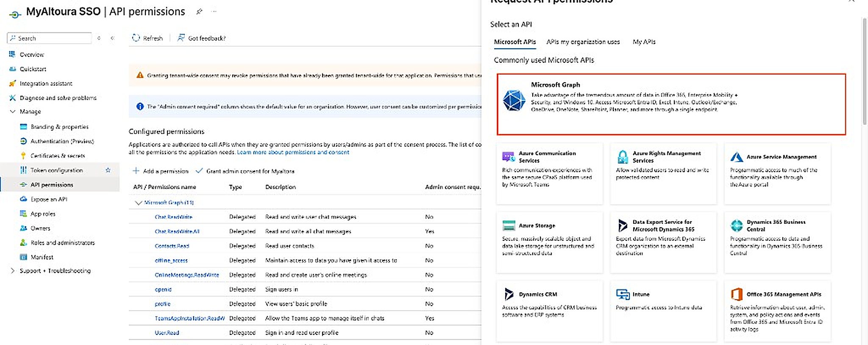Screen dimensions: 868x345
Task: Click the Certificates & secrets key icon
Action: (23, 156)
